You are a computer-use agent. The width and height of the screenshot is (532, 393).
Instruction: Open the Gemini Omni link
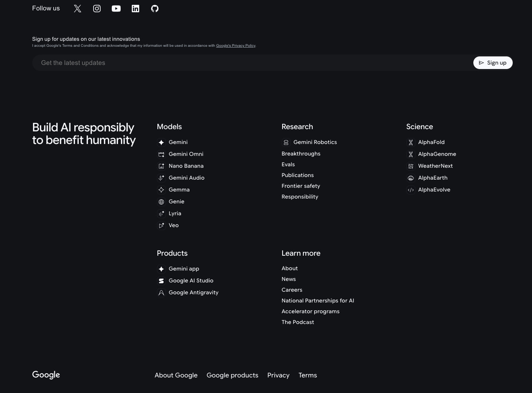click(x=186, y=154)
